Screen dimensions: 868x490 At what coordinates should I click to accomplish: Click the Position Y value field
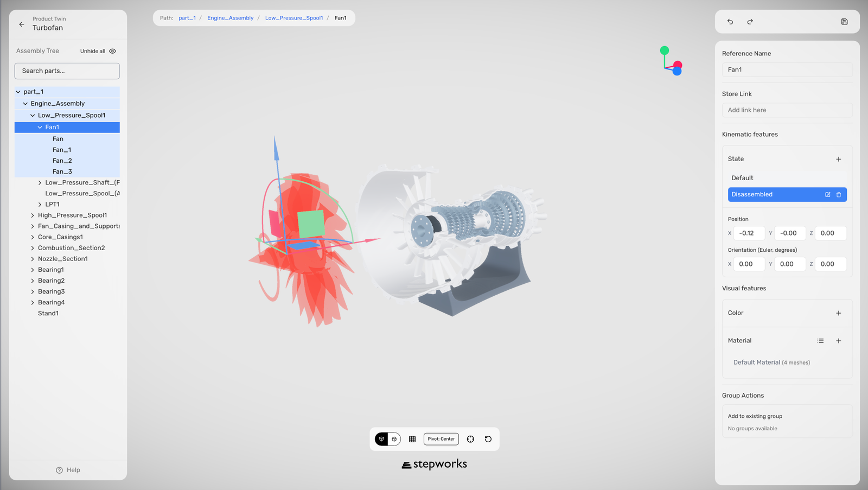790,233
